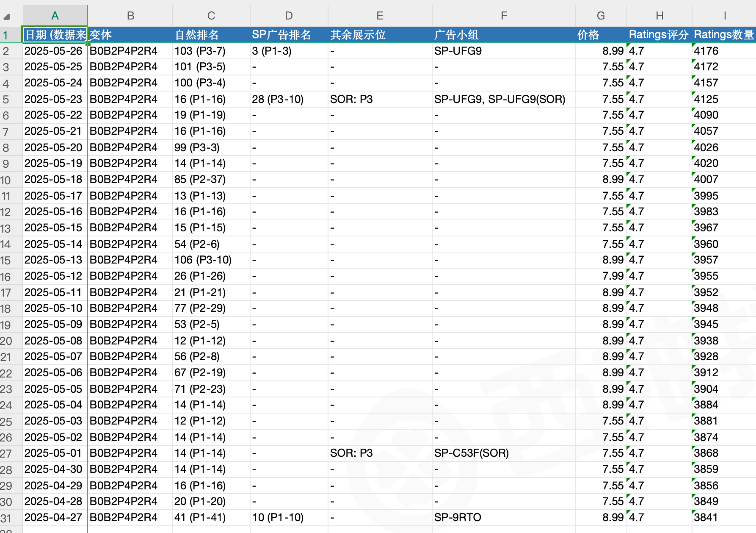Viewport: 756px width, 533px height.
Task: Click the 日期 header cell in A1
Action: [55, 35]
